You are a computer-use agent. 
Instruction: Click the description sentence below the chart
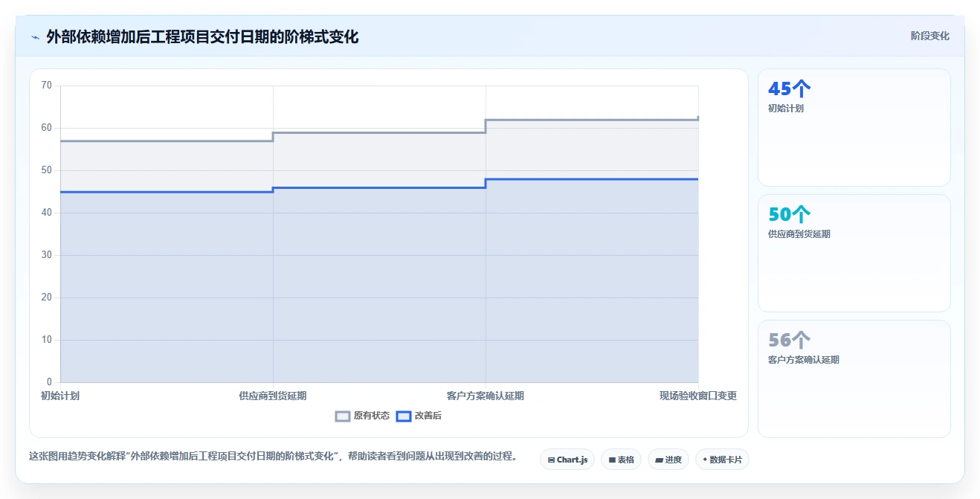[x=273, y=456]
